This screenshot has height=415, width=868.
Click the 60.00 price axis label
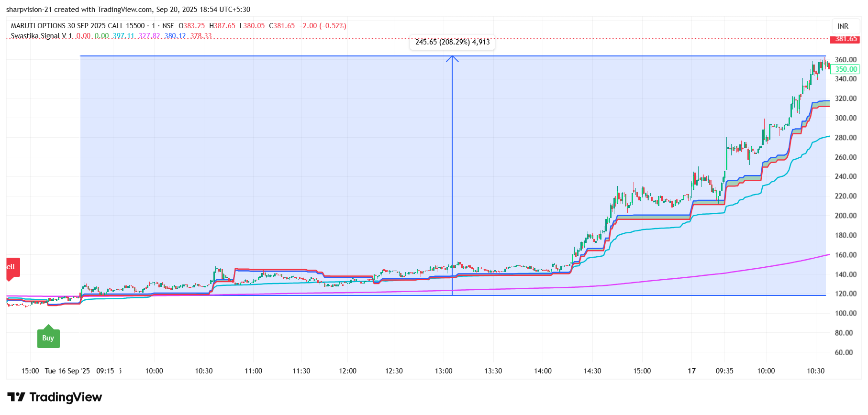point(844,352)
